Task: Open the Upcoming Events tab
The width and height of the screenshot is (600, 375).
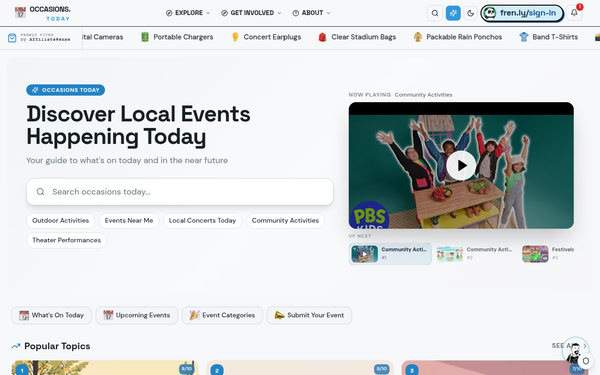Action: (137, 315)
